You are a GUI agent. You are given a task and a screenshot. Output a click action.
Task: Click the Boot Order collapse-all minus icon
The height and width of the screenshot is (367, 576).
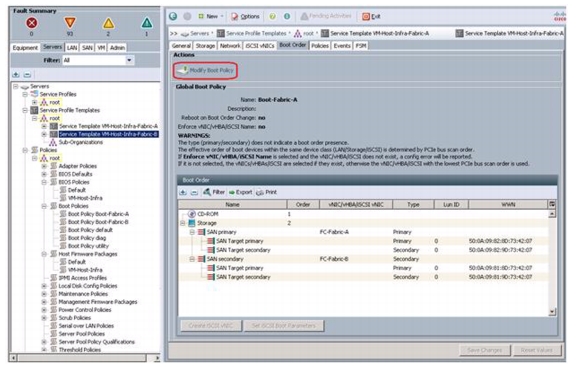[194, 192]
